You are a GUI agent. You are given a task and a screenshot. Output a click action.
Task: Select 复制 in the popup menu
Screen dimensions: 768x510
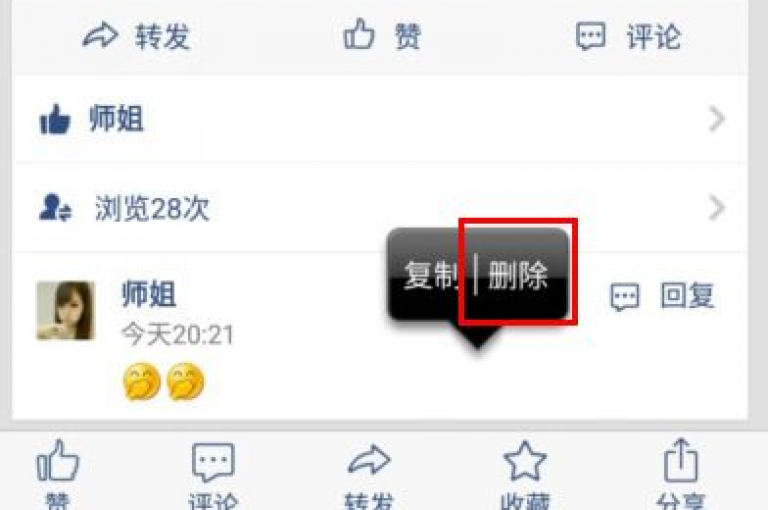[x=430, y=275]
